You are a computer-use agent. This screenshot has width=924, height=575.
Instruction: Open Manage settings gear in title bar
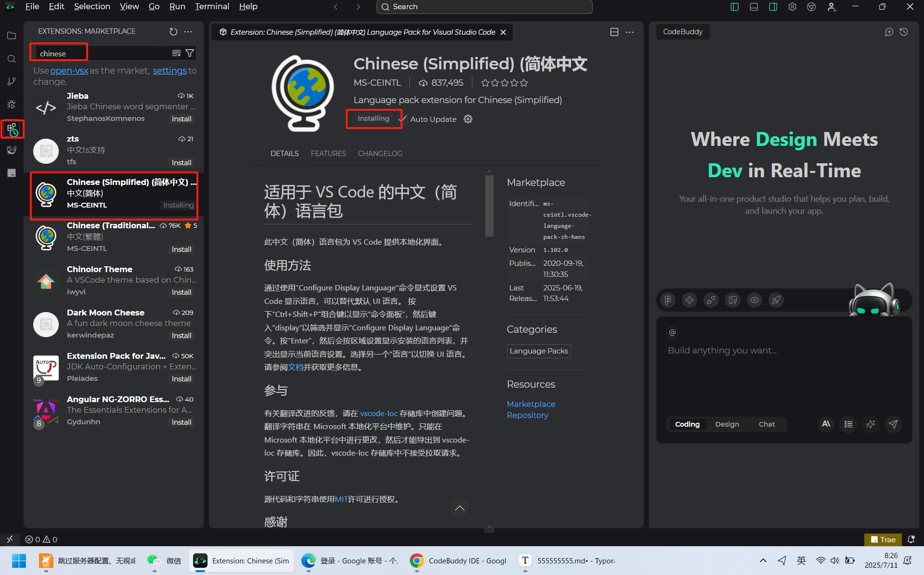coord(792,7)
